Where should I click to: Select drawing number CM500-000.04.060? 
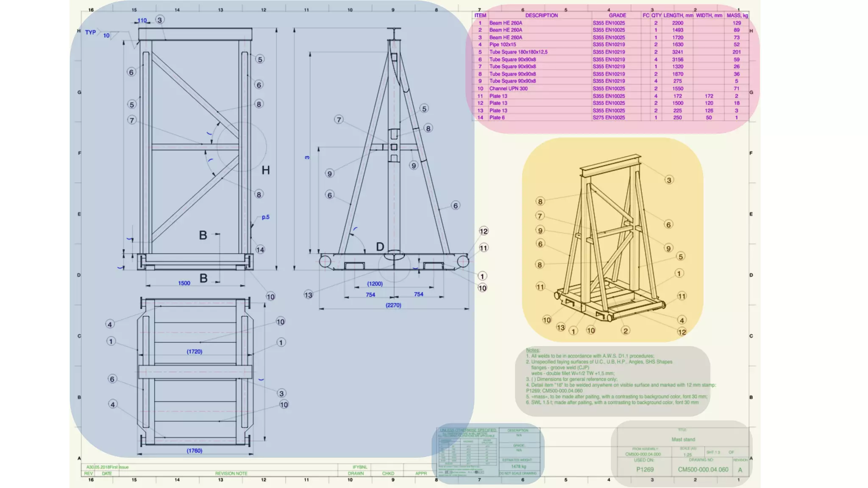(703, 469)
